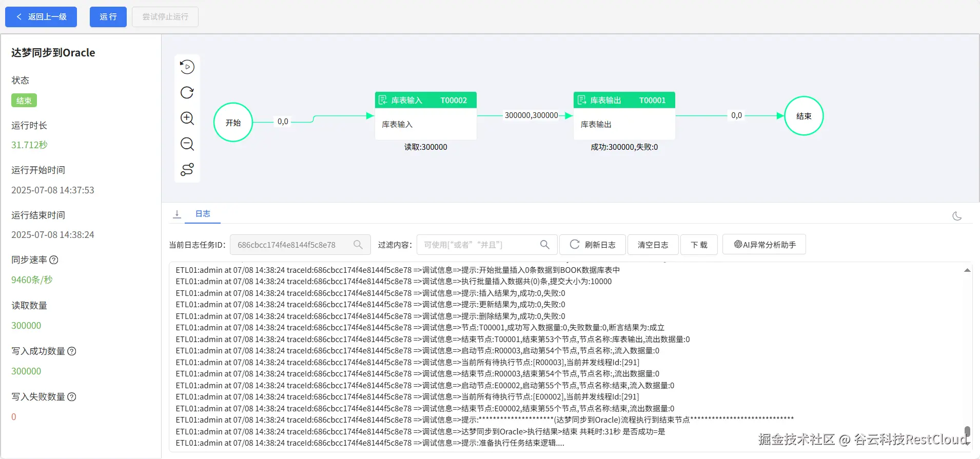Viewport: 980px width, 459px height.
Task: Click the 下载 log button
Action: 699,245
